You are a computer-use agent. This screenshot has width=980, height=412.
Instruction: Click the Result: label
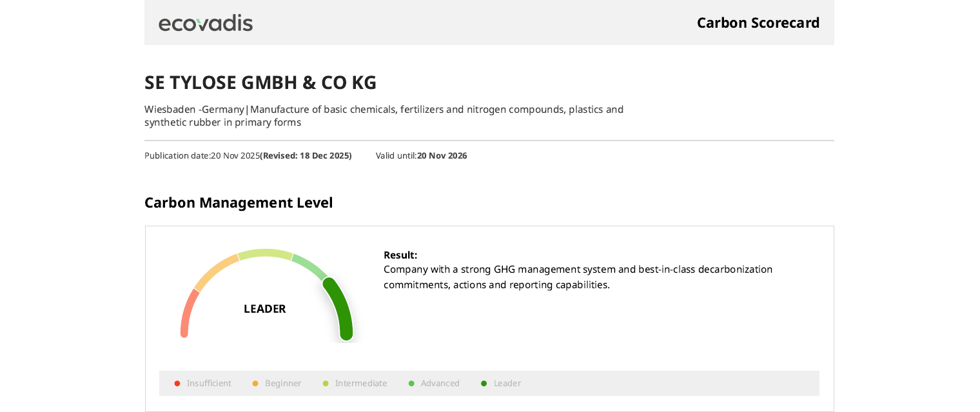pyautogui.click(x=400, y=255)
